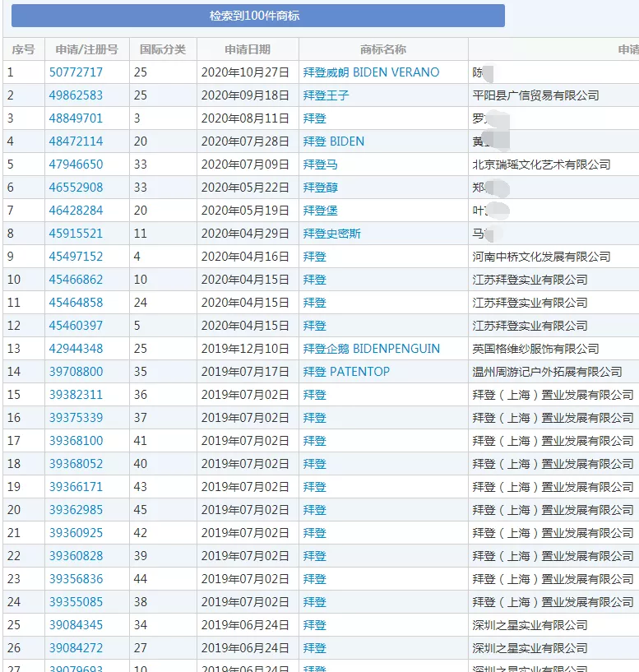Open registration number 48472114
This screenshot has width=639, height=672.
[x=76, y=141]
